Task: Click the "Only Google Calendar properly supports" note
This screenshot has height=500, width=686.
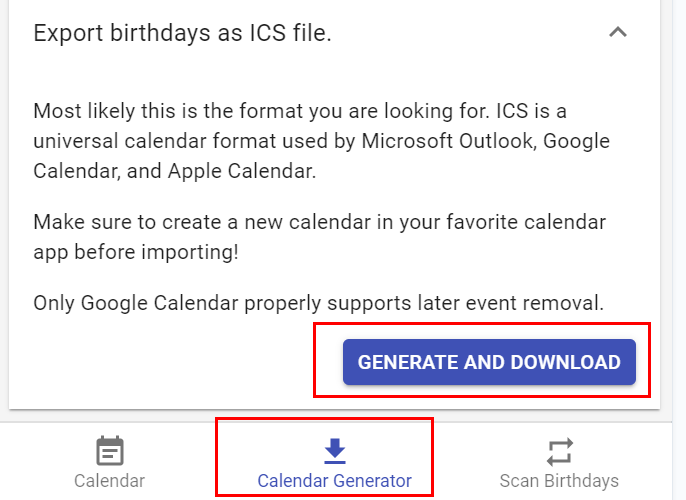Action: [x=318, y=303]
